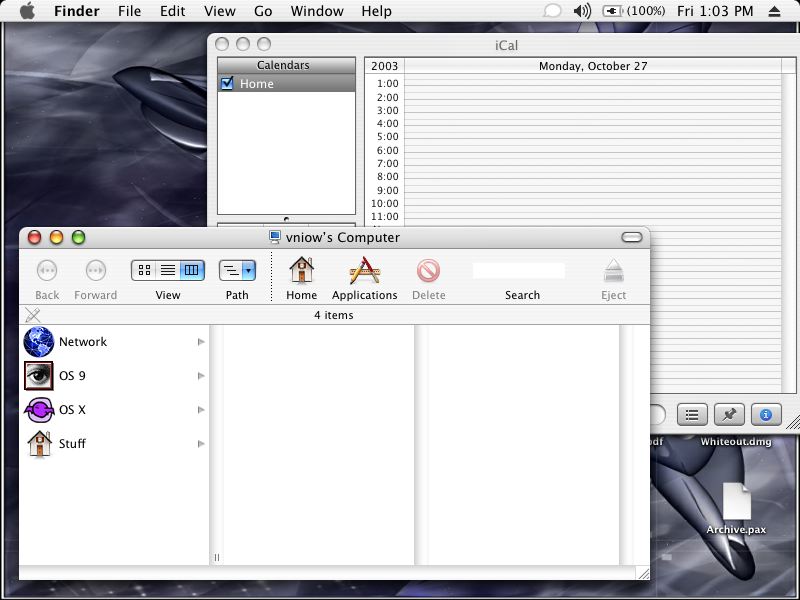Open the Home folder from the toolbar
Viewport: 800px width, 600px height.
(x=301, y=271)
